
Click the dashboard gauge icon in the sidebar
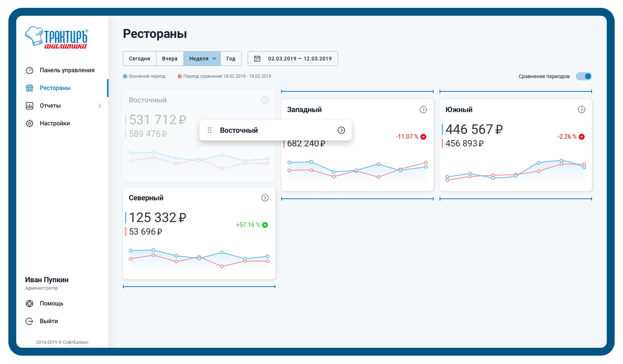pyautogui.click(x=30, y=70)
